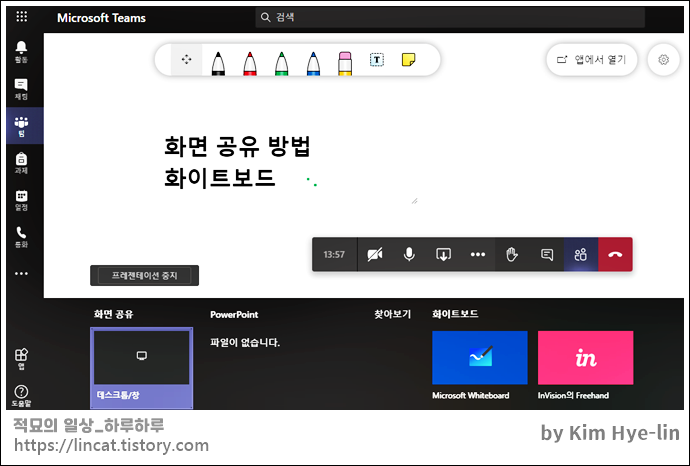Click the whiteboard text 화면 공유 방법
690x466 pixels.
point(238,146)
